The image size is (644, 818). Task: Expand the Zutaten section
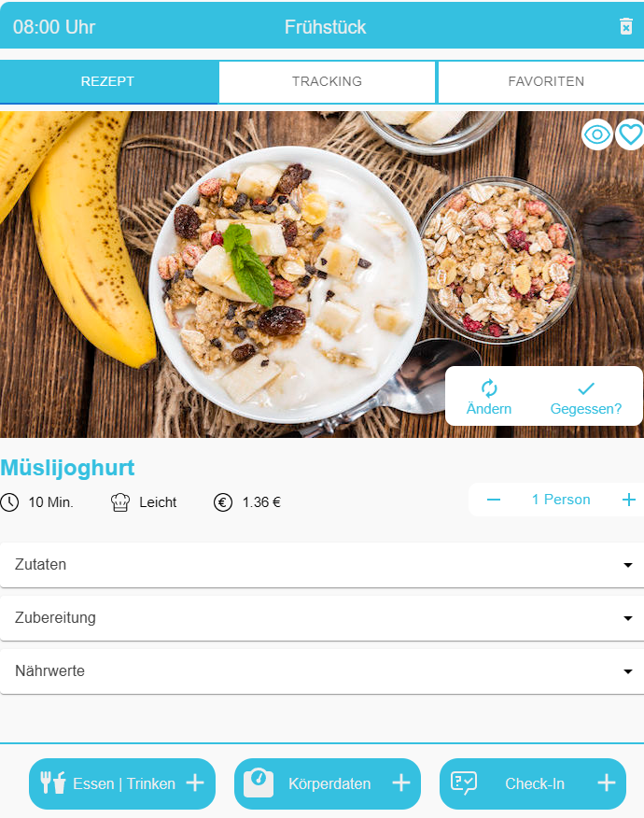[x=322, y=565]
